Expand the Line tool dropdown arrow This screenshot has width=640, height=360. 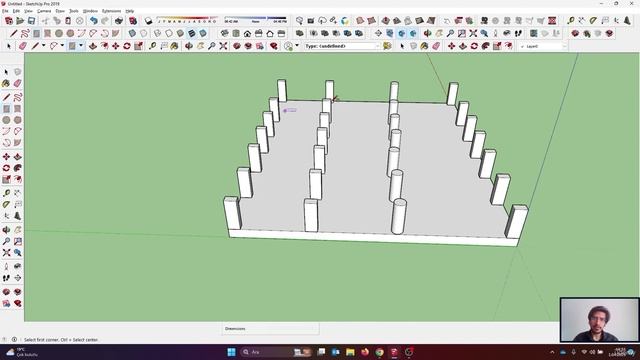coord(44,46)
